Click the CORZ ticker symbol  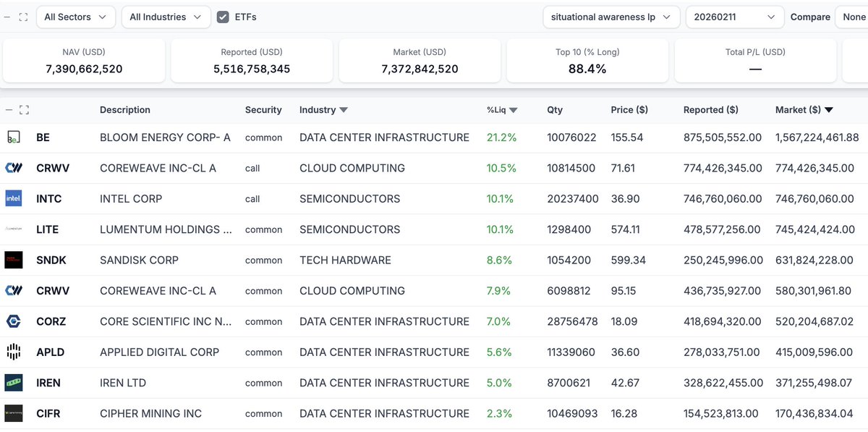pyautogui.click(x=51, y=322)
